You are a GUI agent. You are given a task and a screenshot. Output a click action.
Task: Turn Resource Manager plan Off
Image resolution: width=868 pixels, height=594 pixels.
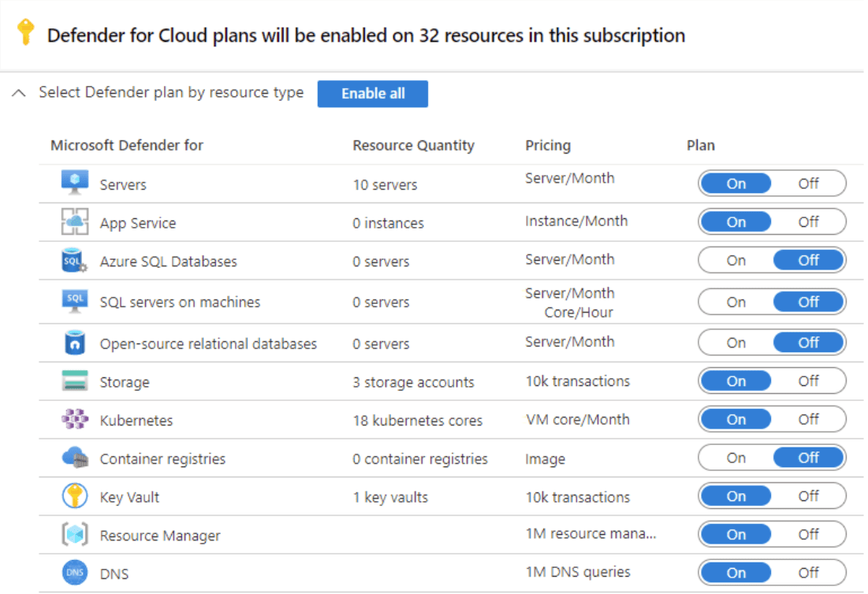808,534
